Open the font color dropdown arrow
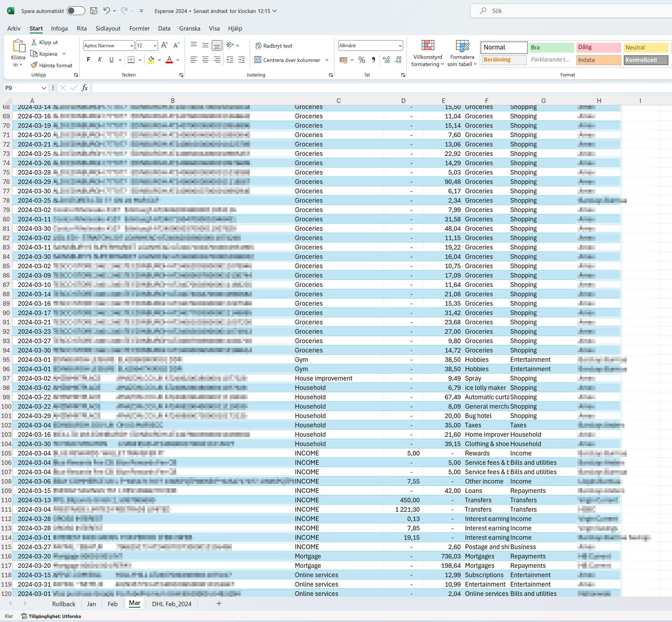The height and width of the screenshot is (622, 672). 178,60
